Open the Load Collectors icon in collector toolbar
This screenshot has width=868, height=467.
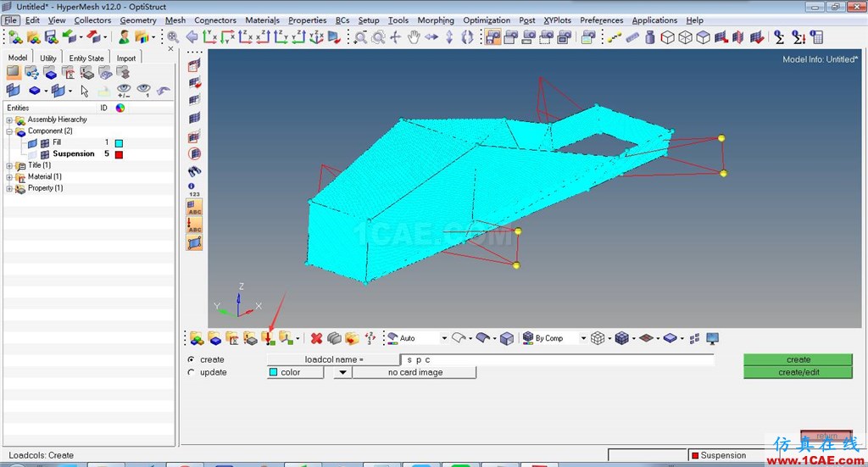[x=268, y=338]
